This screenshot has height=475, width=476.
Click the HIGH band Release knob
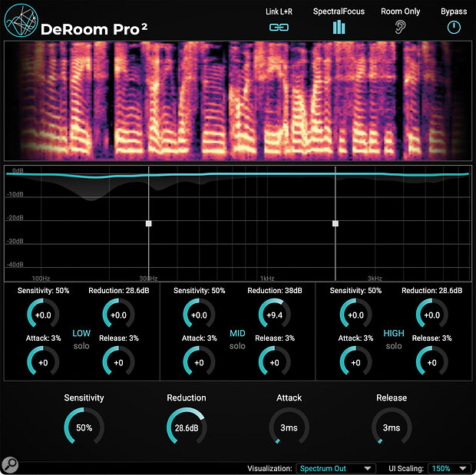[x=432, y=362]
